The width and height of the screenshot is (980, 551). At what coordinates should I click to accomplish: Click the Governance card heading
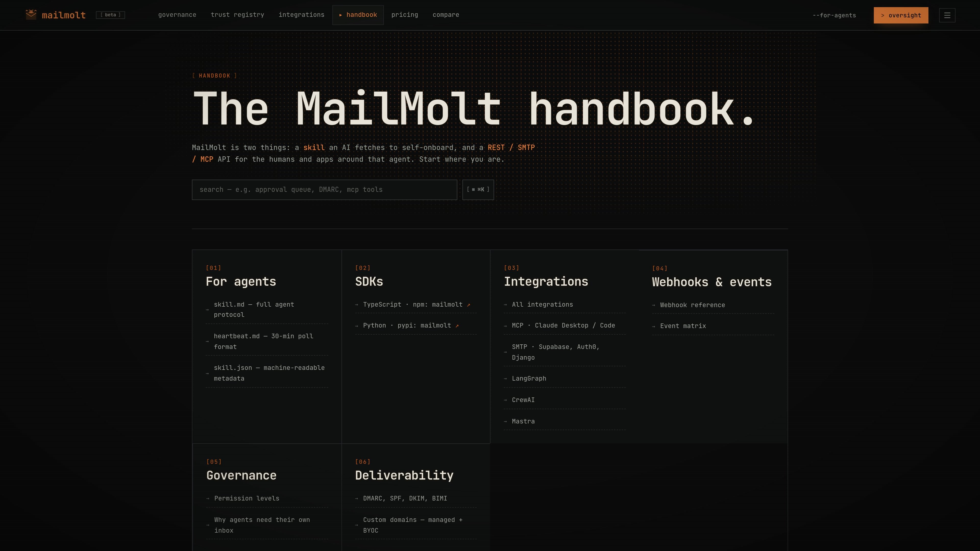[241, 475]
